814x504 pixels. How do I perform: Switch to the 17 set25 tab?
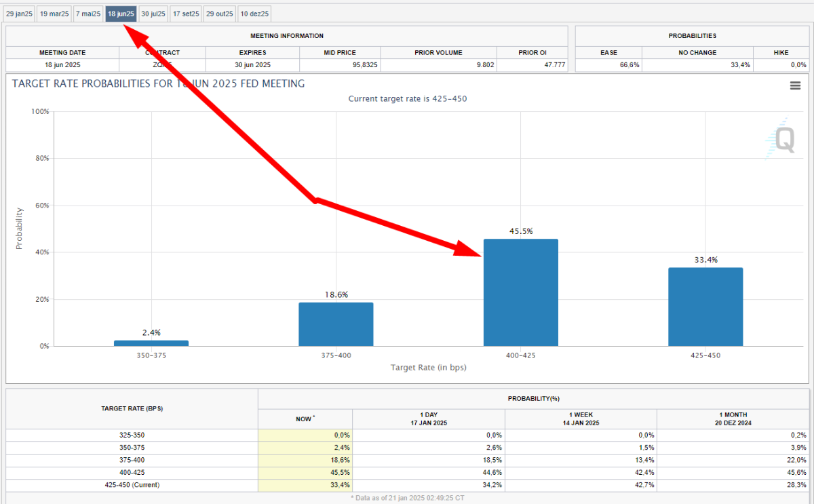click(186, 14)
